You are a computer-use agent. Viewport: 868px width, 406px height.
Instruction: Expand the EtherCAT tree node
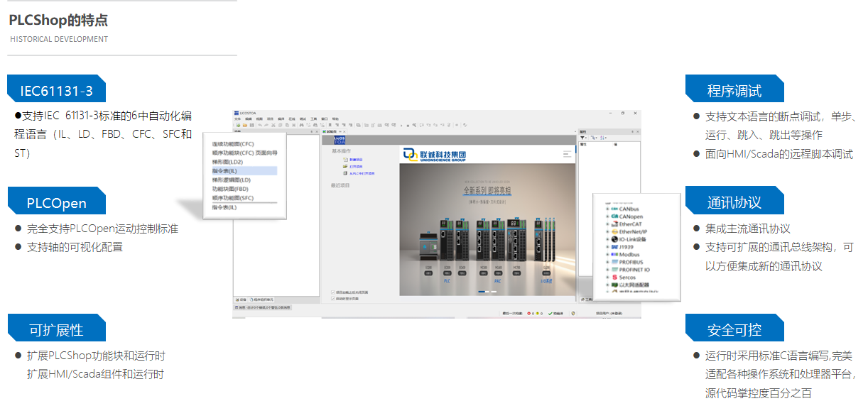tap(607, 224)
